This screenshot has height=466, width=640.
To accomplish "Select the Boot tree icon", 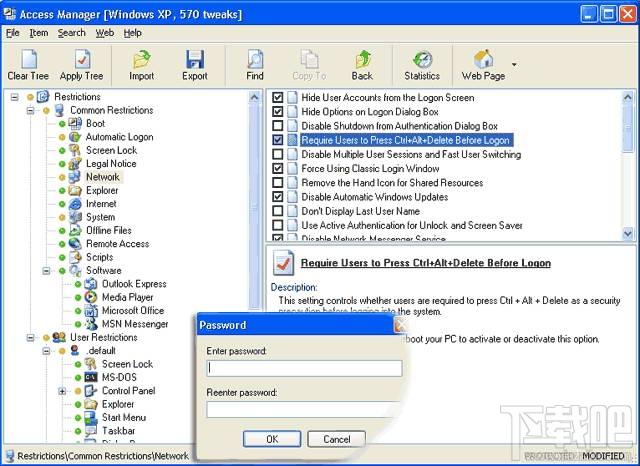I will [75, 123].
